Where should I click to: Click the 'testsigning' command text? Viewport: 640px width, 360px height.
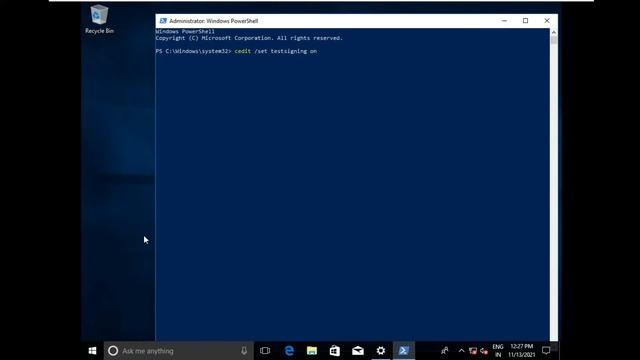tap(289, 51)
